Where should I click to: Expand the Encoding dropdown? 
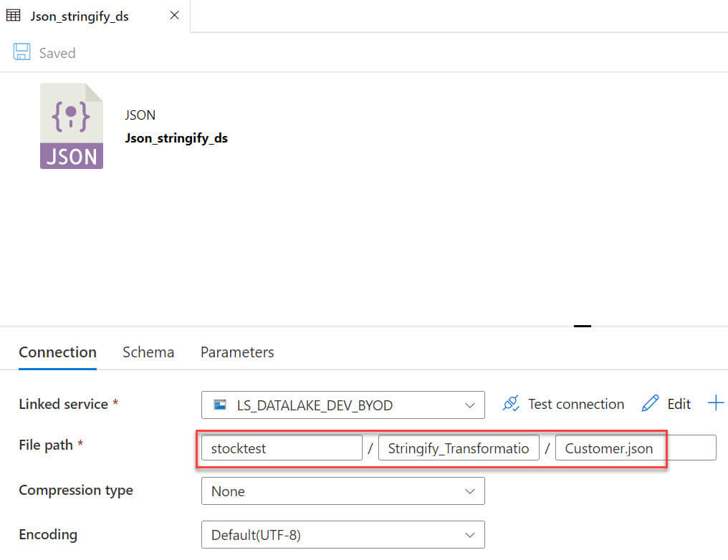(x=469, y=535)
